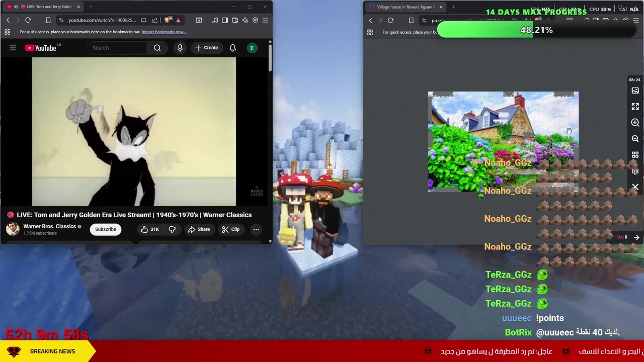Open the apps grid on YouTube window bookmarks bar
Image resolution: width=644 pixels, height=362 pixels.
(7, 32)
